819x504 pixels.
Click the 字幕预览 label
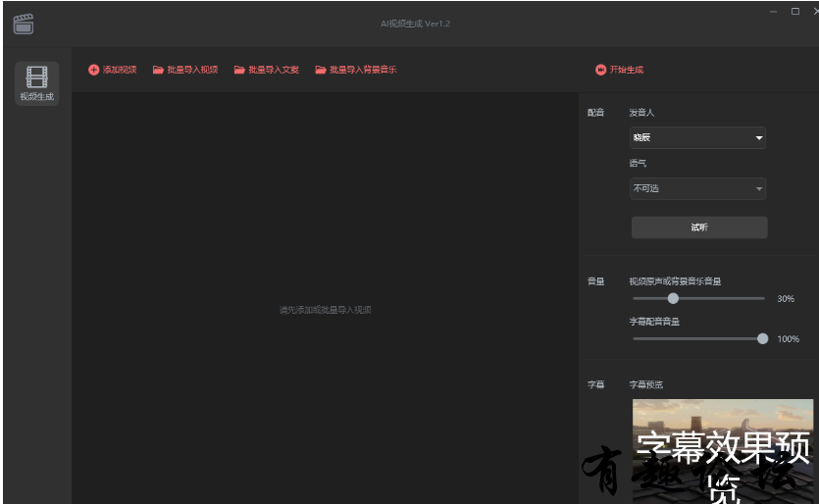pos(646,385)
